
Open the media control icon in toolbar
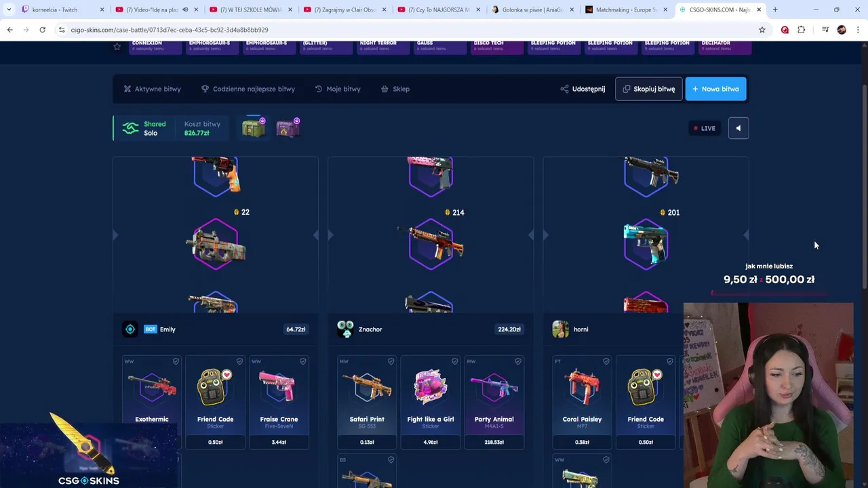[x=825, y=30]
